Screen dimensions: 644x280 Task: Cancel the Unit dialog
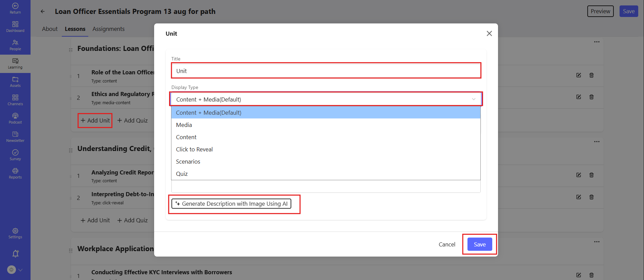coord(447,244)
